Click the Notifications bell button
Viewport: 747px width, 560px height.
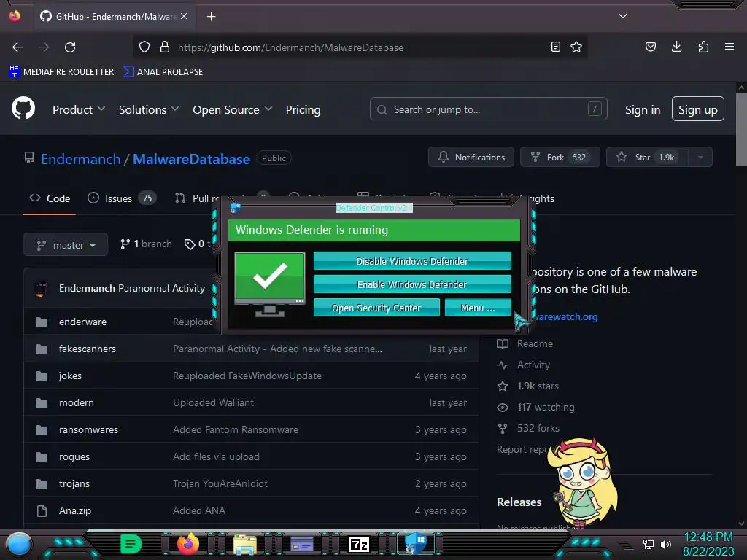471,157
